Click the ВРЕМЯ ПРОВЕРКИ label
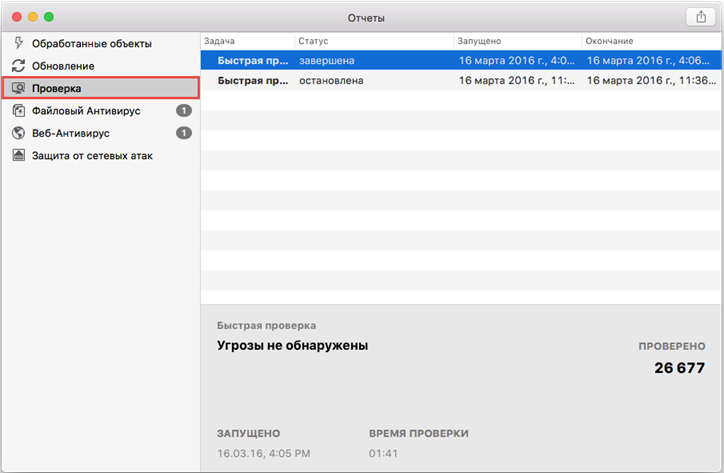This screenshot has width=724, height=473. click(x=418, y=433)
